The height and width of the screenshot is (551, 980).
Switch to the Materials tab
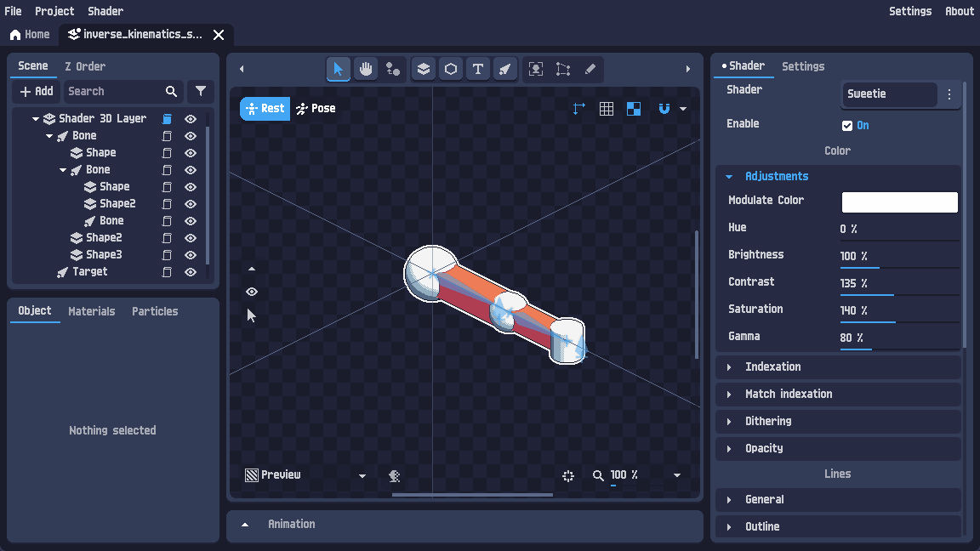91,311
